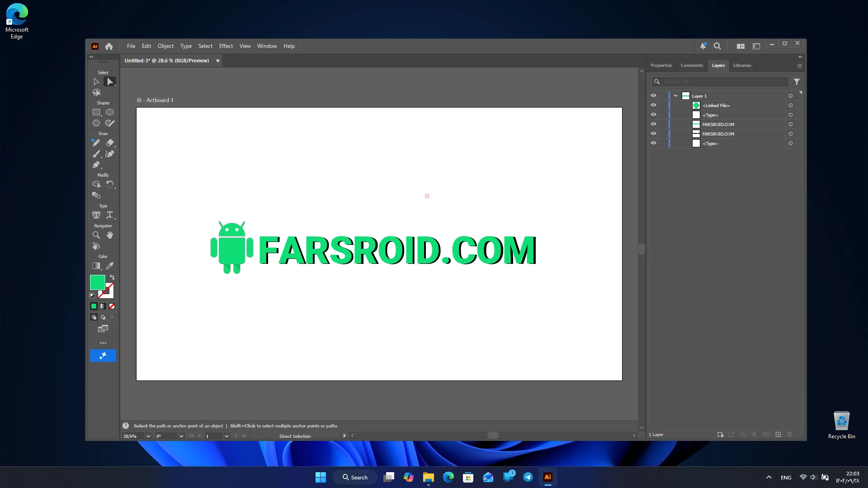
Task: Choose the Rotate tool
Action: point(110,184)
